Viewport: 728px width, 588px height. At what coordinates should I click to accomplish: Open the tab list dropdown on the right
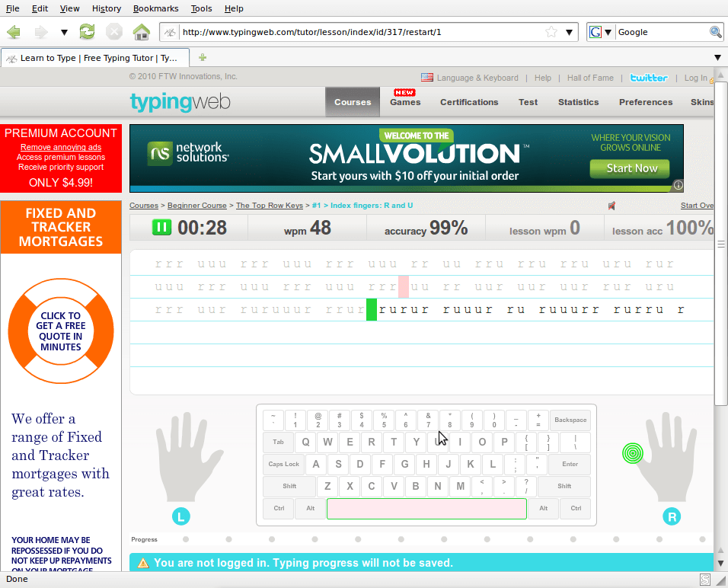717,57
